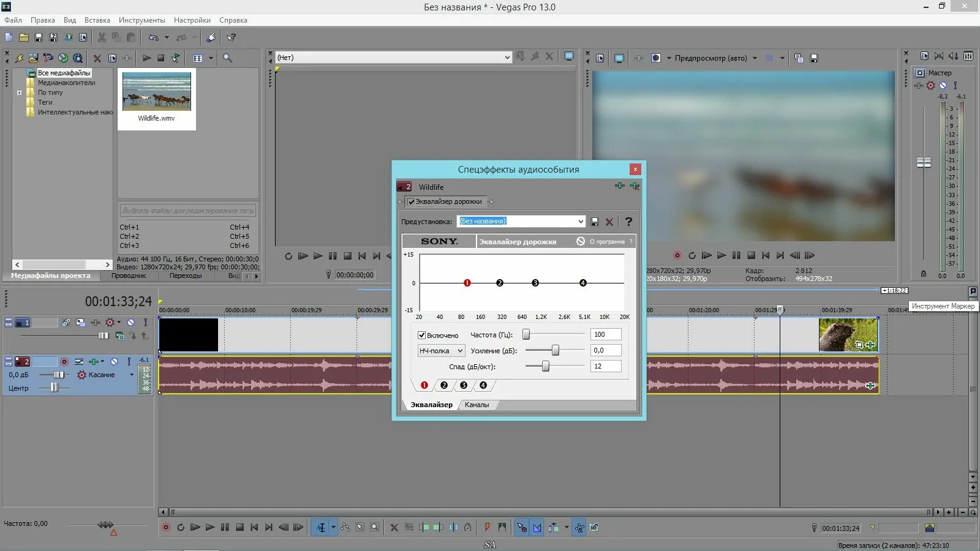Image resolution: width=980 pixels, height=551 pixels.
Task: Mute audio track 2
Action: [113, 362]
